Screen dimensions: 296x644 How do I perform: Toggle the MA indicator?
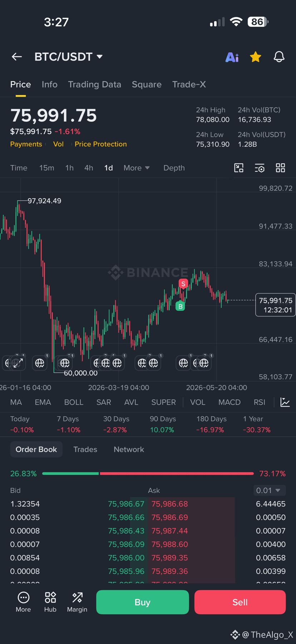[x=16, y=402]
